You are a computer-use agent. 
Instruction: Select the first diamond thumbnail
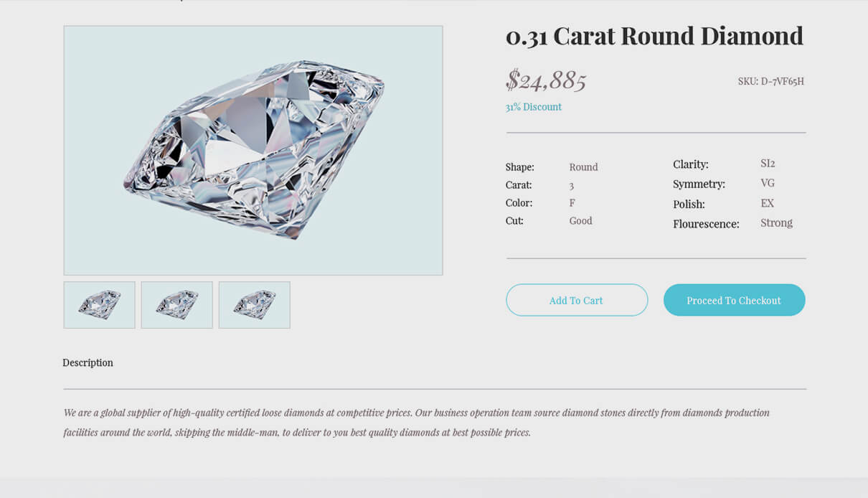click(99, 305)
